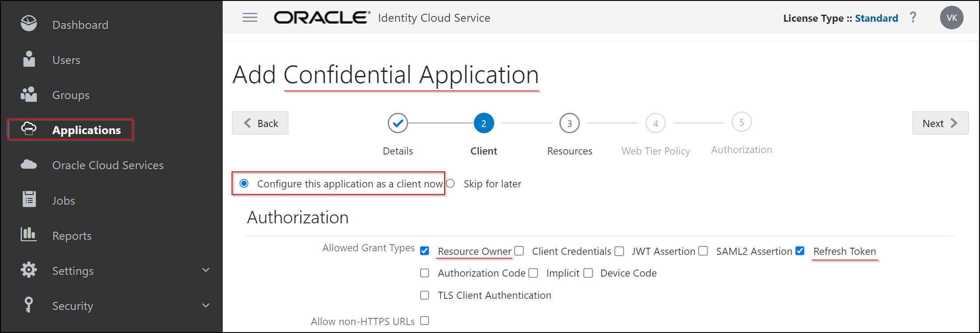Select the Skip for later option
Viewport: 980px width, 333px height.
(451, 183)
